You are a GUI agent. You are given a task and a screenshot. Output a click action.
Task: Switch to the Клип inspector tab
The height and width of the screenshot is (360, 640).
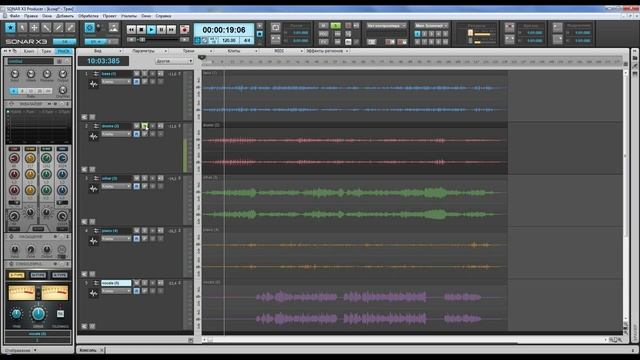point(29,51)
